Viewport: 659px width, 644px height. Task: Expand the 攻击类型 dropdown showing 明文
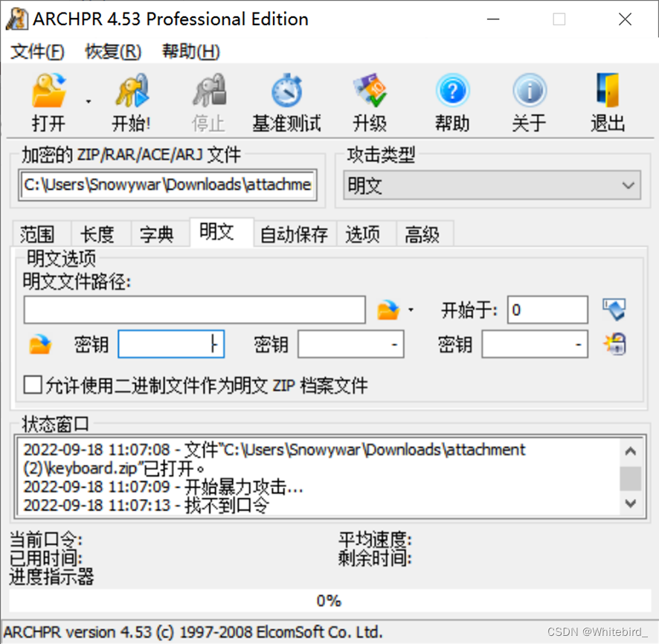point(492,185)
